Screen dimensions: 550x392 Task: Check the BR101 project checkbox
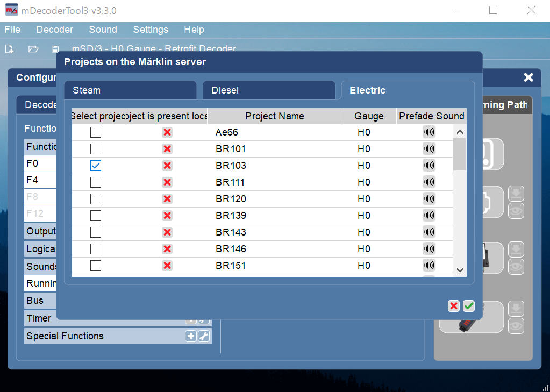click(x=96, y=149)
